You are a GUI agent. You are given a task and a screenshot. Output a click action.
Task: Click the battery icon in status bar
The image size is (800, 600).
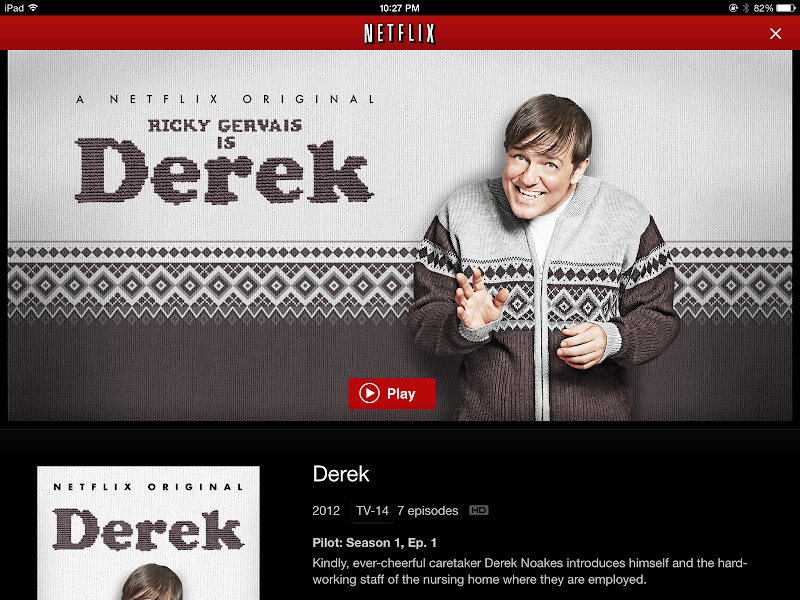tap(785, 8)
